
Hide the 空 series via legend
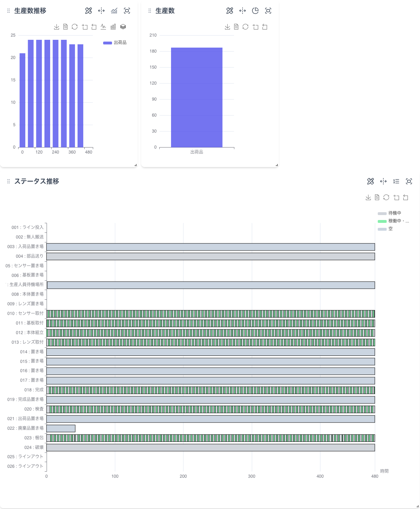tap(386, 229)
